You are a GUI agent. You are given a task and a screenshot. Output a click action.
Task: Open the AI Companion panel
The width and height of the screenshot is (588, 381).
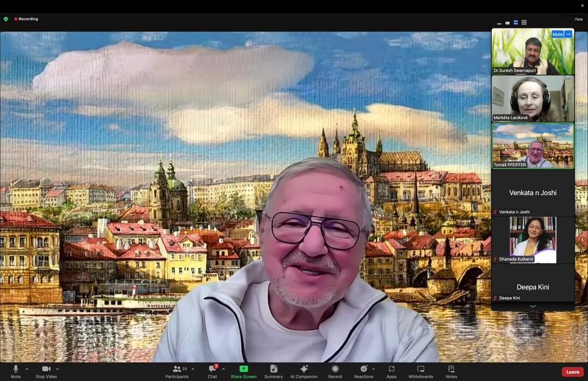(304, 371)
